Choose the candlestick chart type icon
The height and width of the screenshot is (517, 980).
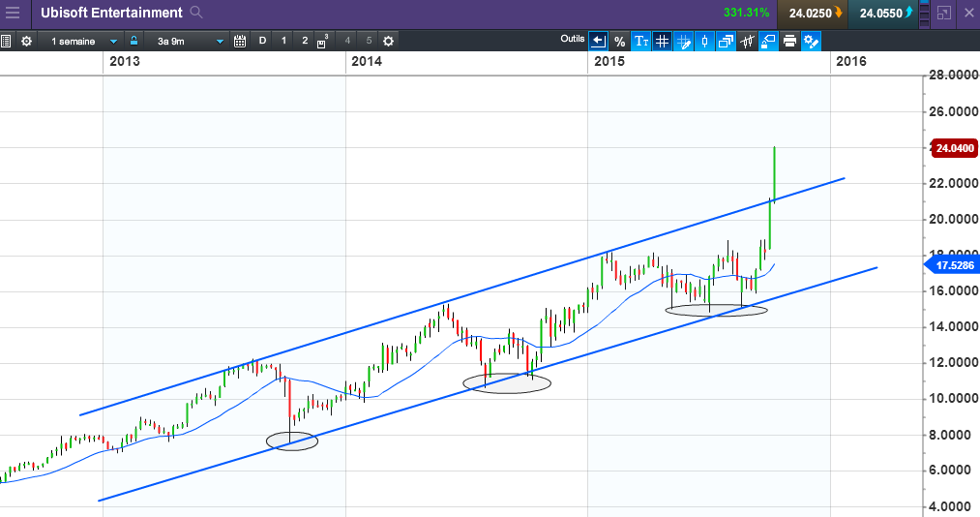[704, 42]
